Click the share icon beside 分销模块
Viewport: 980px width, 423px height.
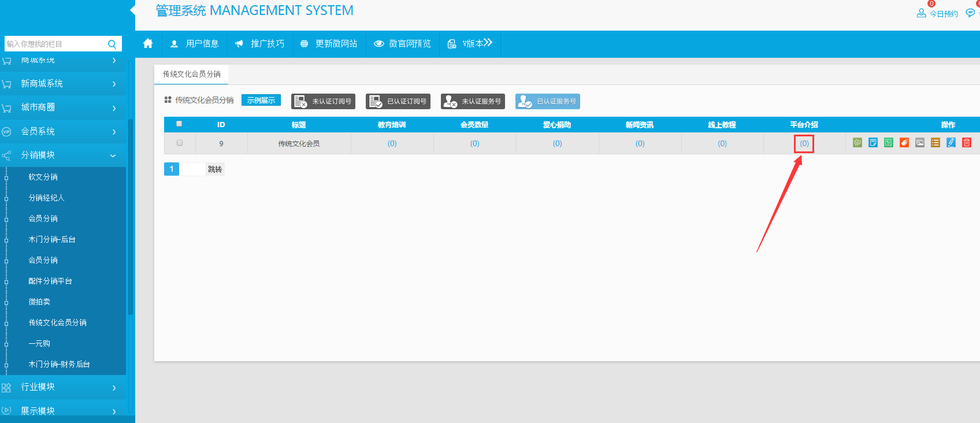(x=6, y=155)
